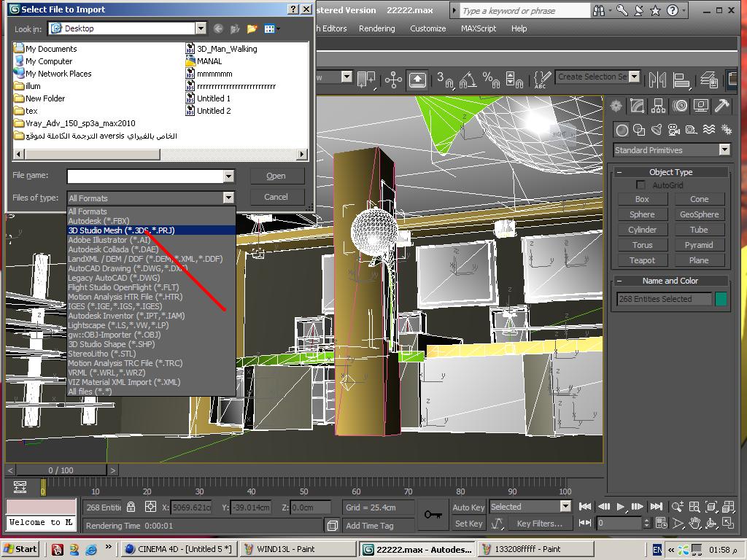This screenshot has width=747, height=560.
Task: Toggle the Spinner Snap icon
Action: pos(514,79)
